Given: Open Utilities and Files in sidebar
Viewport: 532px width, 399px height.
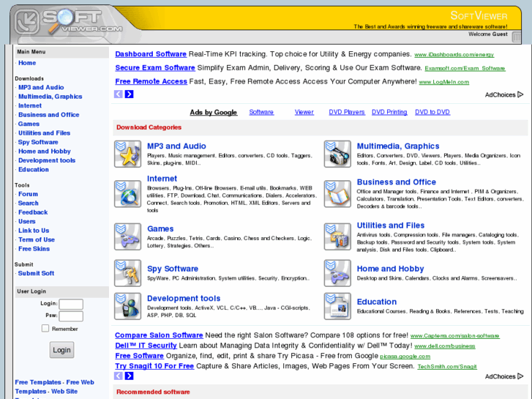Looking at the screenshot, I should click(44, 133).
